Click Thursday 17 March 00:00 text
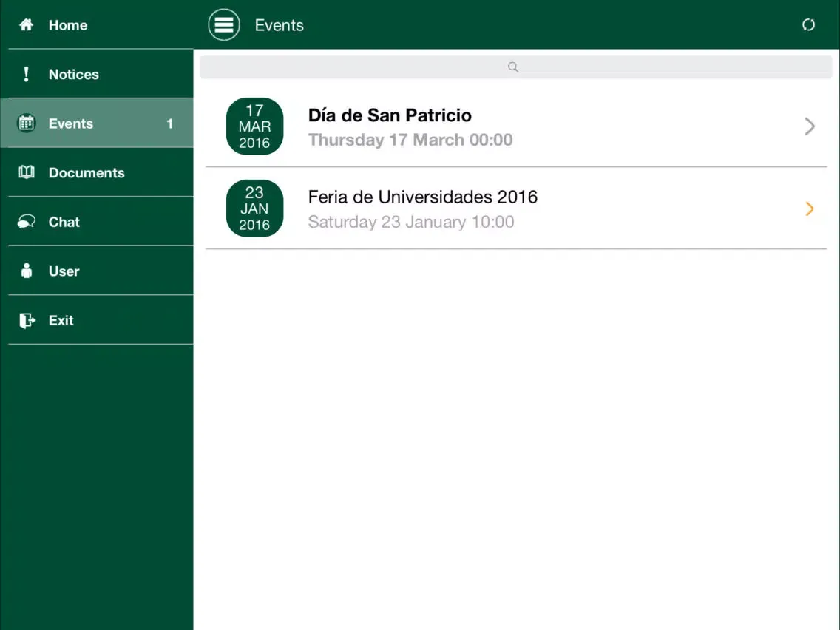The height and width of the screenshot is (630, 840). [410, 140]
